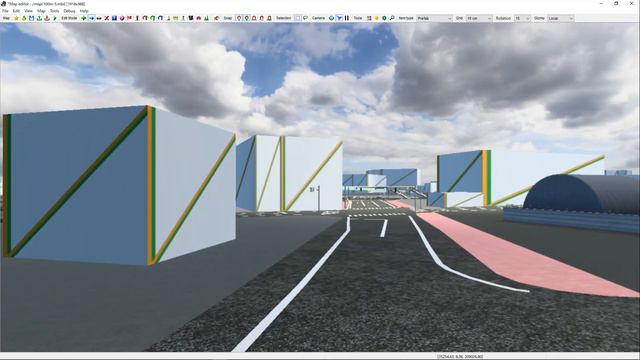Viewport: 640px width, 360px height.
Task: Click the first Tools grid icon
Action: (x=369, y=18)
